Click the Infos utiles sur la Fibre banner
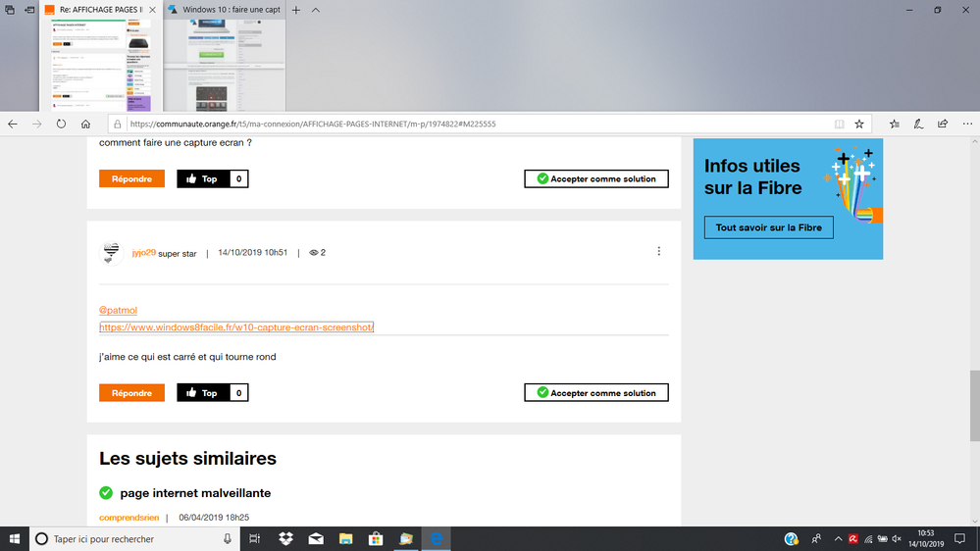The height and width of the screenshot is (551, 980). [x=788, y=199]
